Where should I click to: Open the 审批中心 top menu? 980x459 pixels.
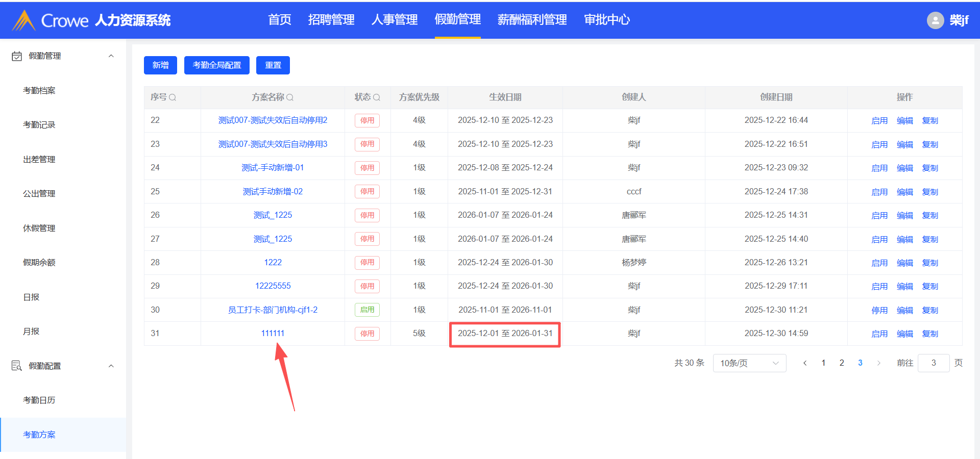coord(607,20)
